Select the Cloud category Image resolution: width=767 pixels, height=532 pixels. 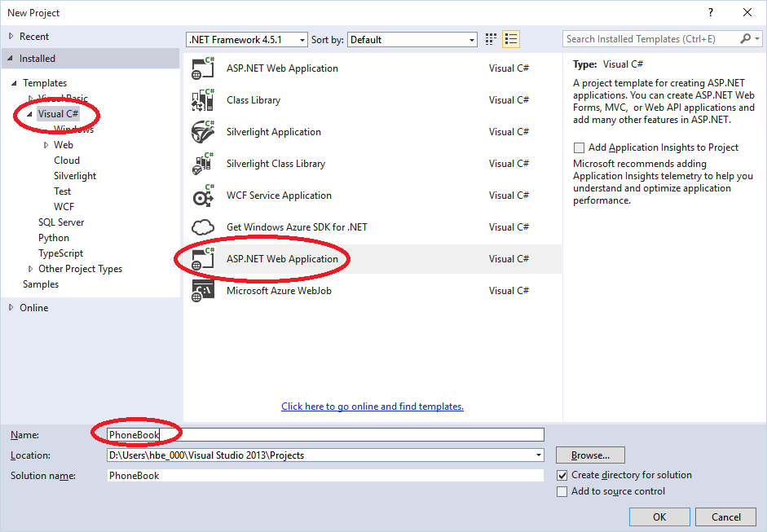coord(67,160)
